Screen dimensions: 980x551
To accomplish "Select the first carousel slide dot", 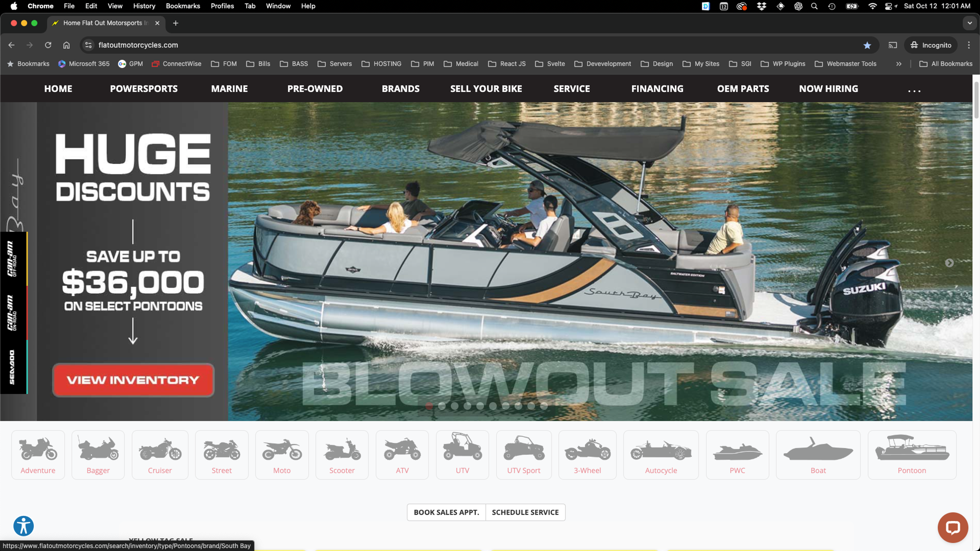I will (x=429, y=406).
